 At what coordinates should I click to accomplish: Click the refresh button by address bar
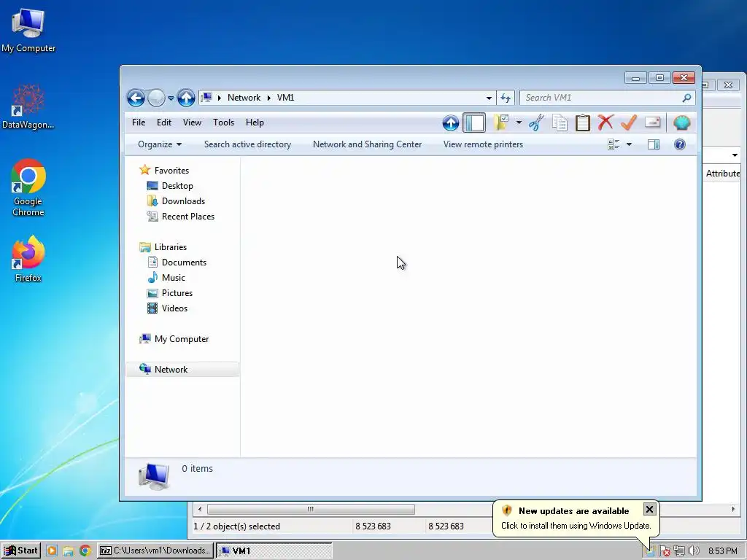pyautogui.click(x=506, y=98)
